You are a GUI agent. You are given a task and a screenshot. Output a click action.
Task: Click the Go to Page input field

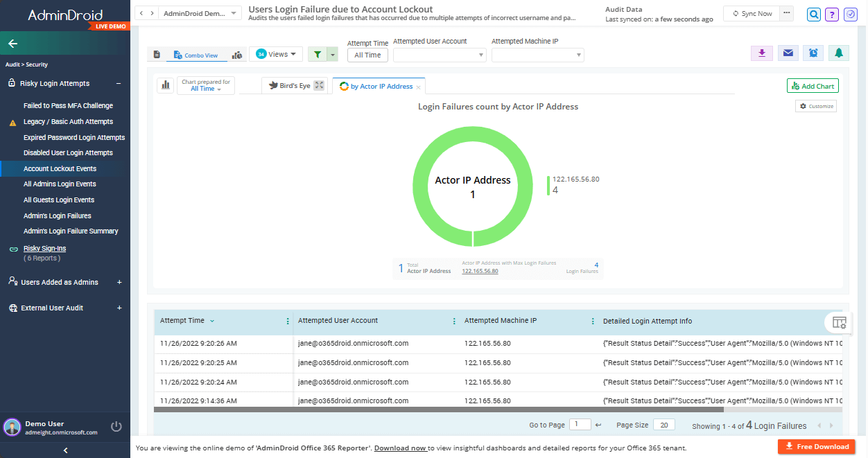580,425
